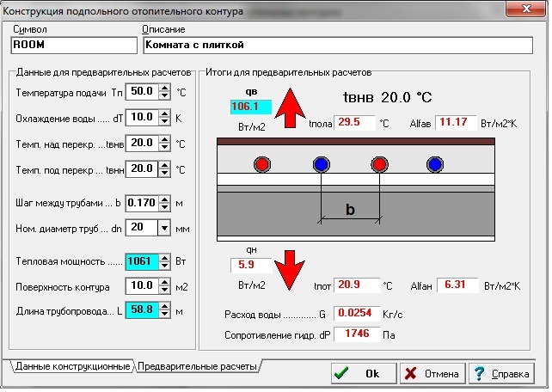Switch to Данные конструкционные tab

click(x=72, y=366)
